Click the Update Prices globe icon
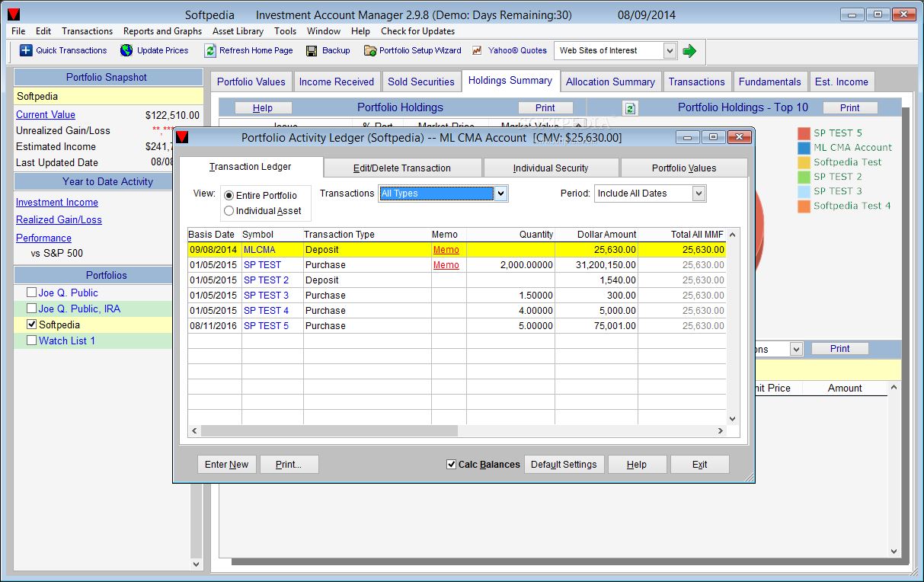Viewport: 924px width, 582px height. (x=126, y=50)
